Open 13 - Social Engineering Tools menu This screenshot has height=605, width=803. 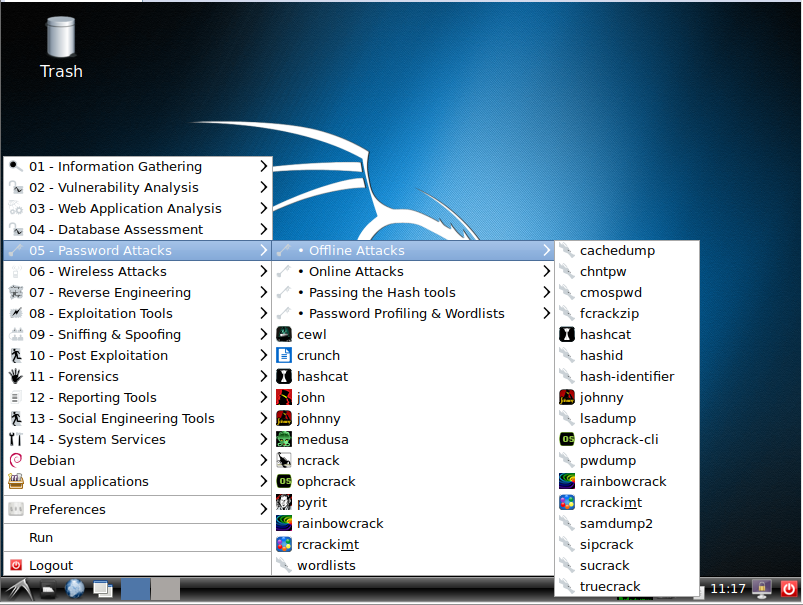[x=138, y=419]
